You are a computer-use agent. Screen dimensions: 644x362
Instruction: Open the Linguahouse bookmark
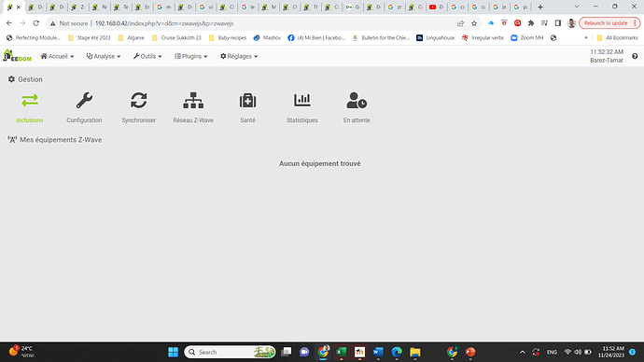pos(435,37)
